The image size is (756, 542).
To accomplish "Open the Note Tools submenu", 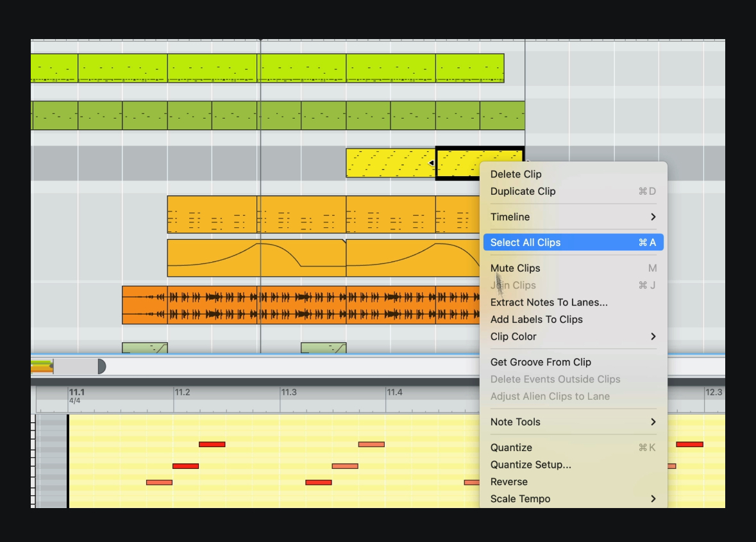I will (x=573, y=422).
